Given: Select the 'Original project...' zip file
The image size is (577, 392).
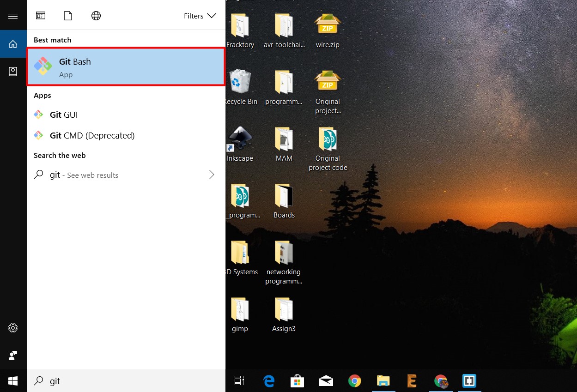Looking at the screenshot, I should (x=328, y=92).
